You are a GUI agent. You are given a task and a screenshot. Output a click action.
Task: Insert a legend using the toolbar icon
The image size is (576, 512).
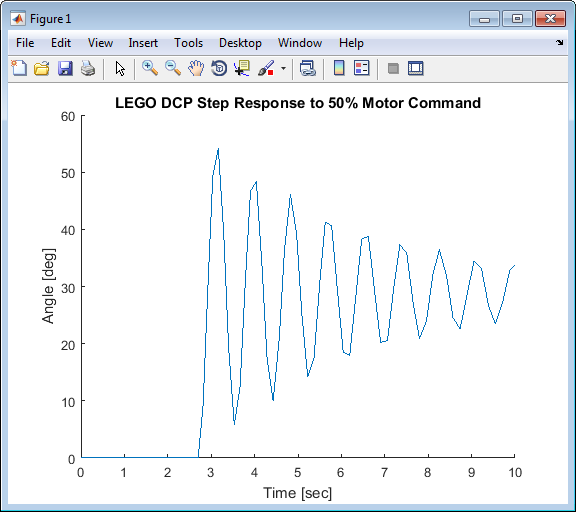(x=361, y=68)
